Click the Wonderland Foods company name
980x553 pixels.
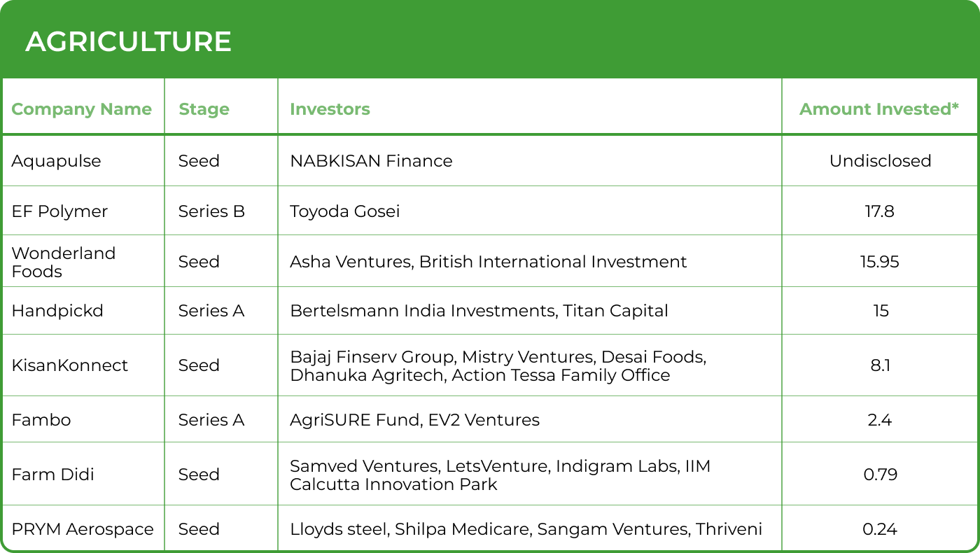coord(63,262)
